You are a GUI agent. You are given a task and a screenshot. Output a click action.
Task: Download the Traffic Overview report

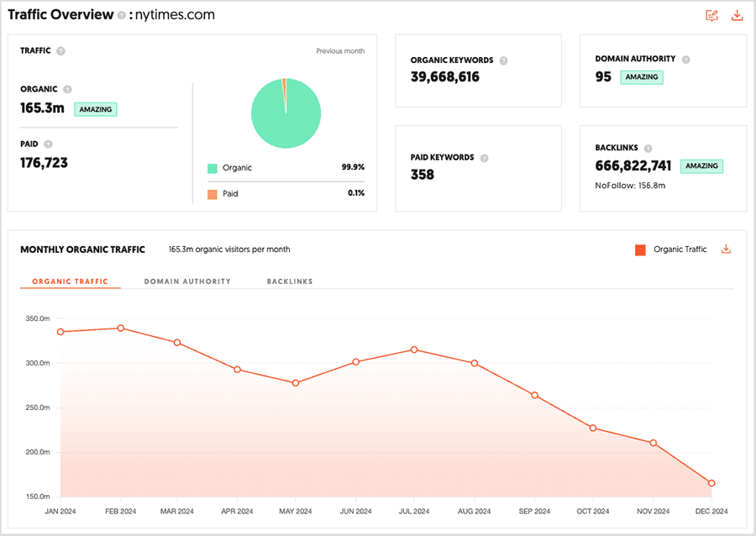tap(737, 15)
